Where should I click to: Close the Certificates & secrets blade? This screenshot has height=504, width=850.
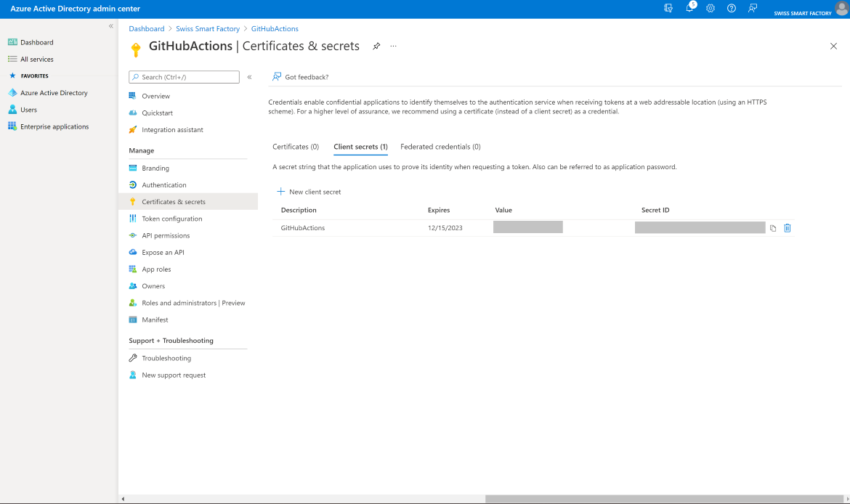833,46
